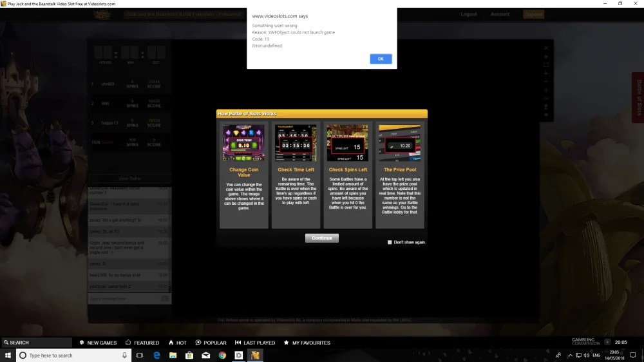Toggle fullscreen game view icon
Image resolution: width=644 pixels, height=362 pixels.
coord(546,64)
